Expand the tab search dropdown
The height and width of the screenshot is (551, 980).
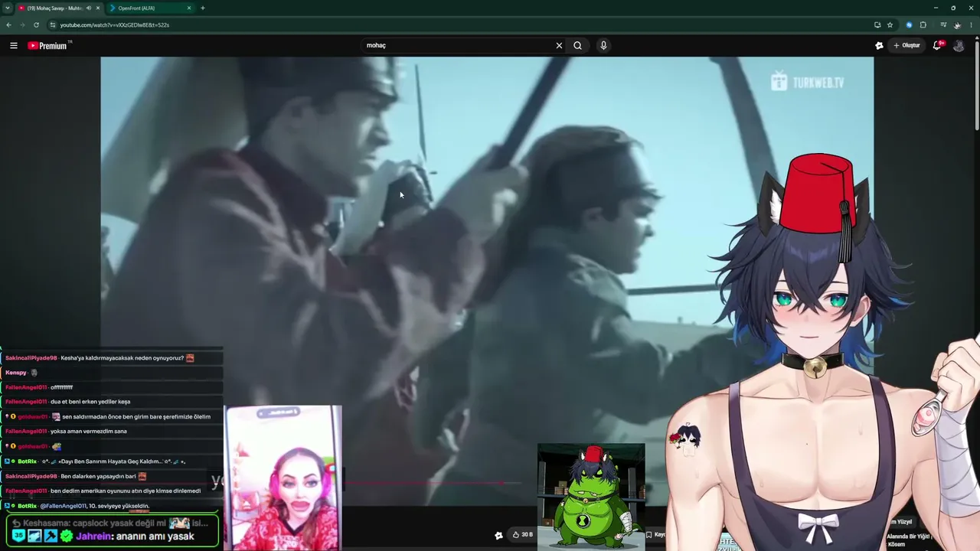pos(7,8)
